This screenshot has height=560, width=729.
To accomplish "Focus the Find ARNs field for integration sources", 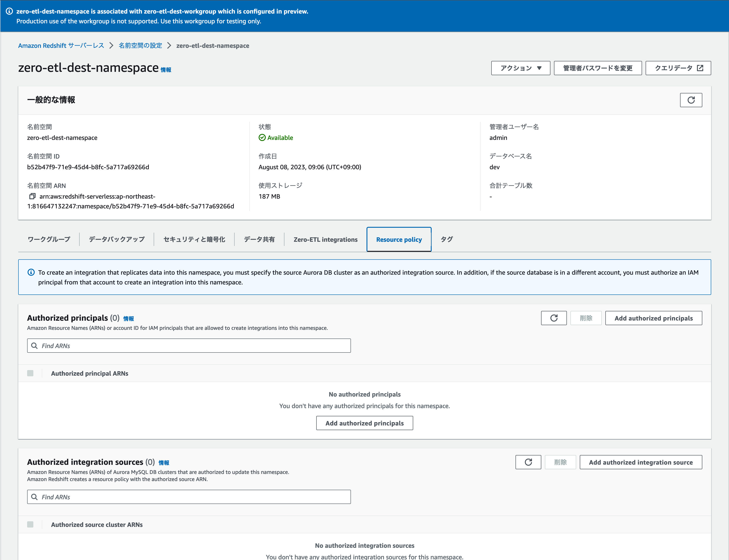I will (193, 497).
